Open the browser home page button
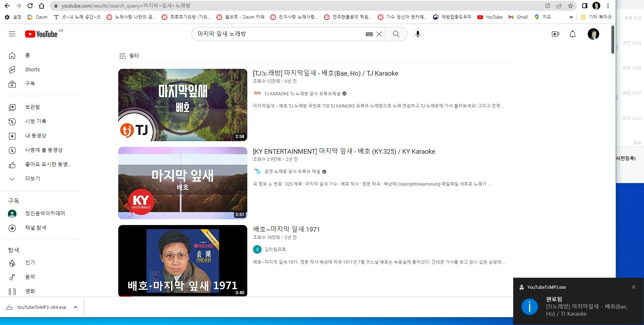Image resolution: width=644 pixels, height=325 pixels. click(x=42, y=6)
